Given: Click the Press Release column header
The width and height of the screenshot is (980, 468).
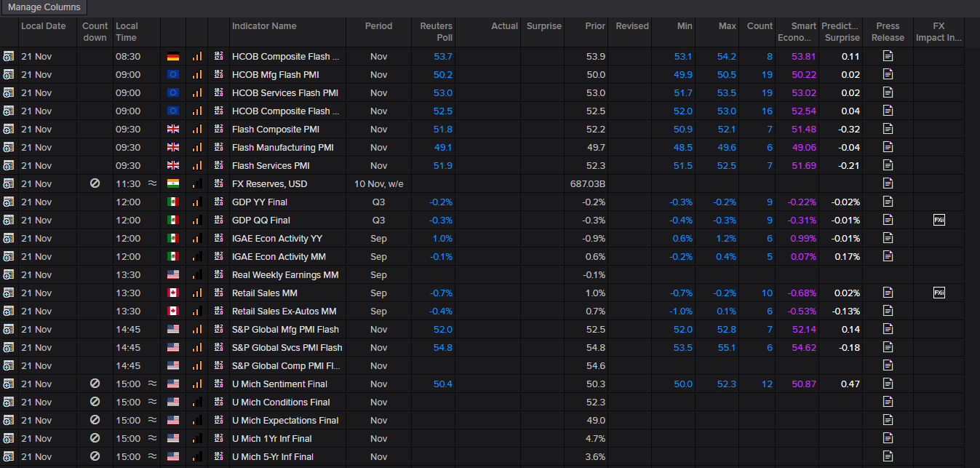Looking at the screenshot, I should point(888,31).
